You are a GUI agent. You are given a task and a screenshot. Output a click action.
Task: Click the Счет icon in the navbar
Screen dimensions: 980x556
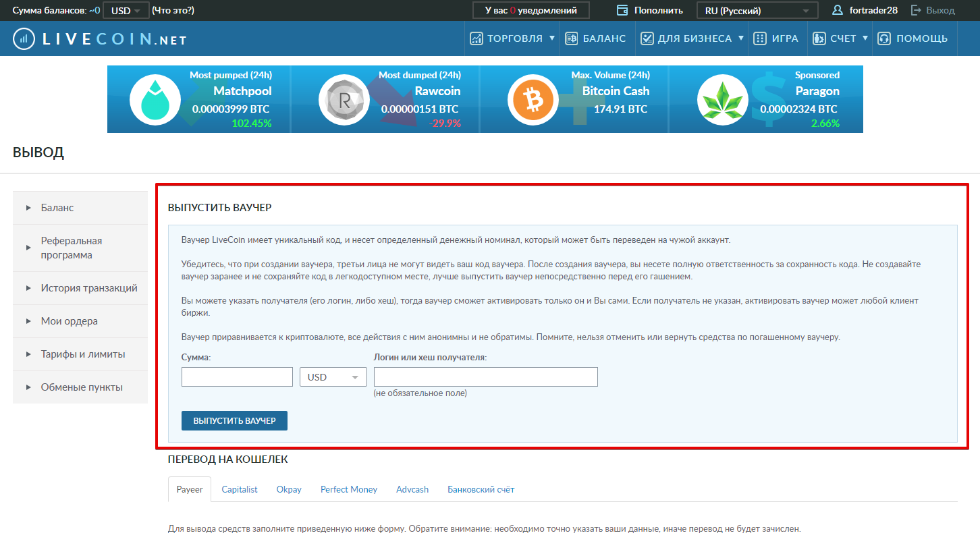click(819, 38)
